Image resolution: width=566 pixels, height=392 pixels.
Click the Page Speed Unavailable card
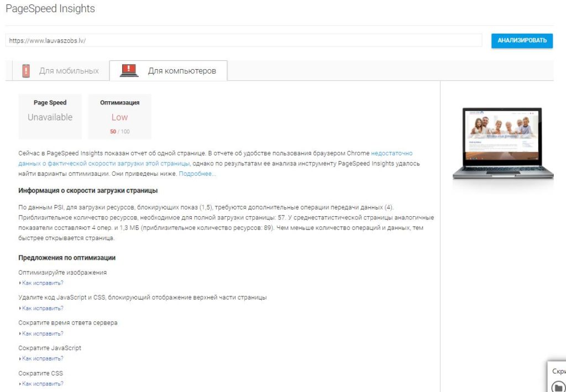coord(50,116)
